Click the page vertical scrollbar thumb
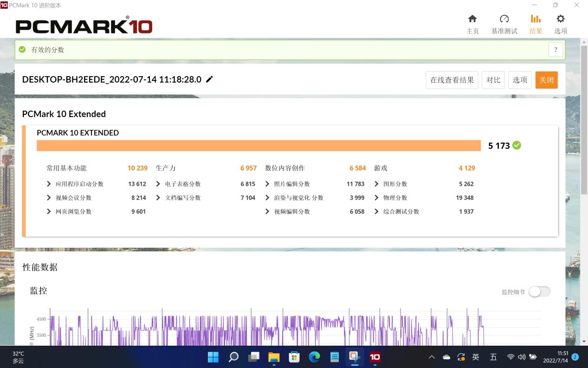The height and width of the screenshot is (368, 588). [x=584, y=119]
